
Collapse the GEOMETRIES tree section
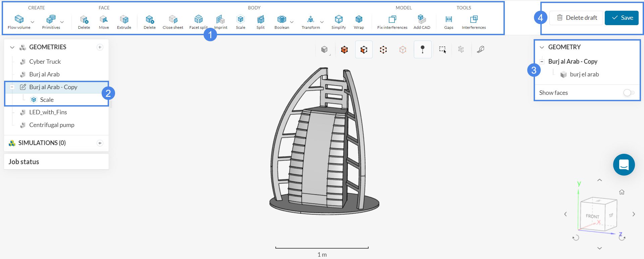click(x=12, y=47)
